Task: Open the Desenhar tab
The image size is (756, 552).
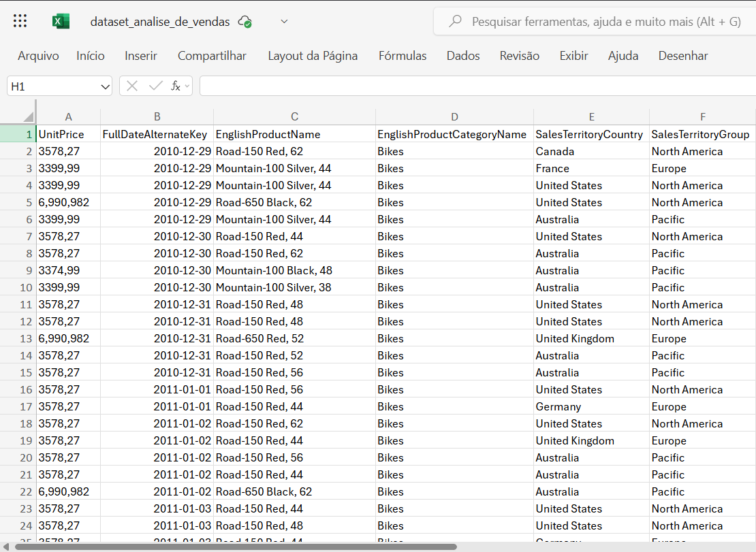Action: click(x=683, y=56)
